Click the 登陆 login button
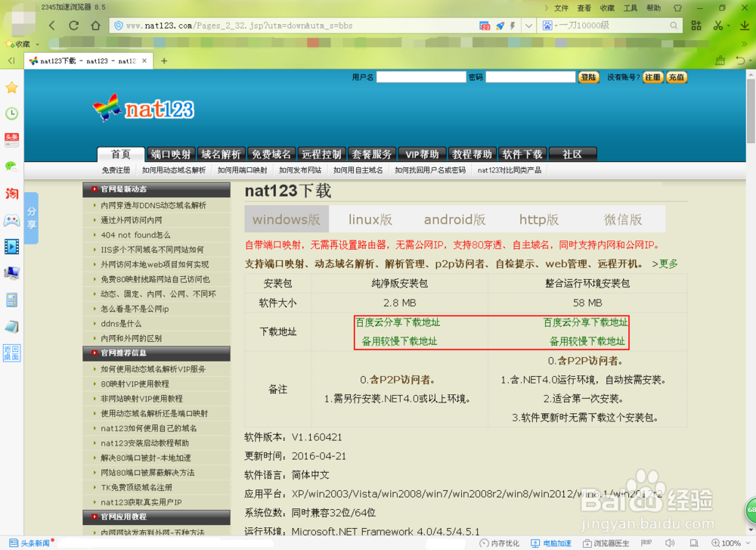Viewport: 756px width, 550px height. coord(589,77)
